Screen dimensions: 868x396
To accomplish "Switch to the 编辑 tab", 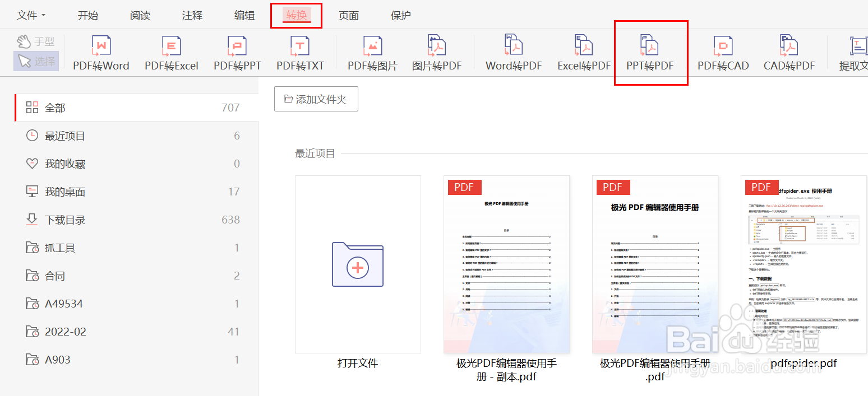I will point(244,15).
